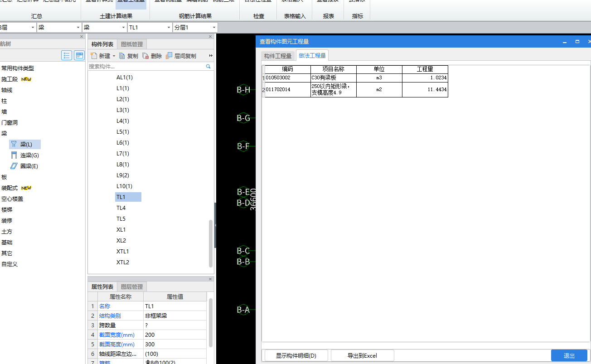Select 连梁(G) coupling beam icon
This screenshot has width=591, height=364.
[x=14, y=155]
